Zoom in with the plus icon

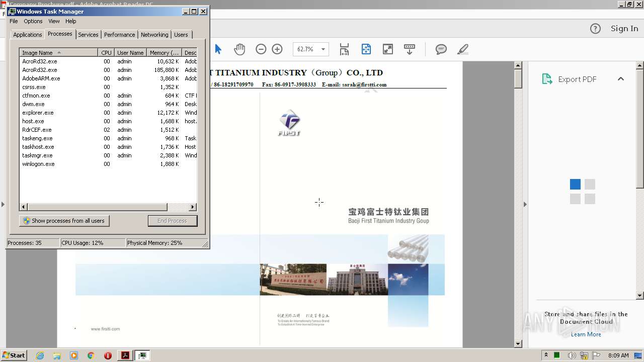(277, 49)
